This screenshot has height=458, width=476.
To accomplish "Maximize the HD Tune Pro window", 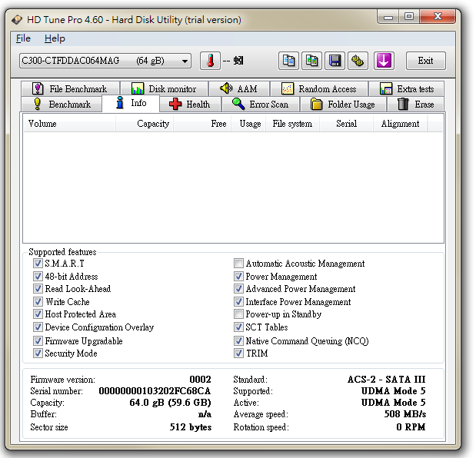I will 409,17.
